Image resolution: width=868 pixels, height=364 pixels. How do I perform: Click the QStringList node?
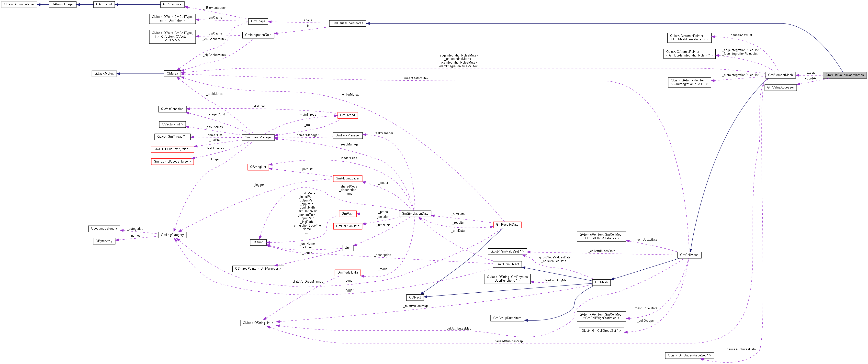point(258,167)
